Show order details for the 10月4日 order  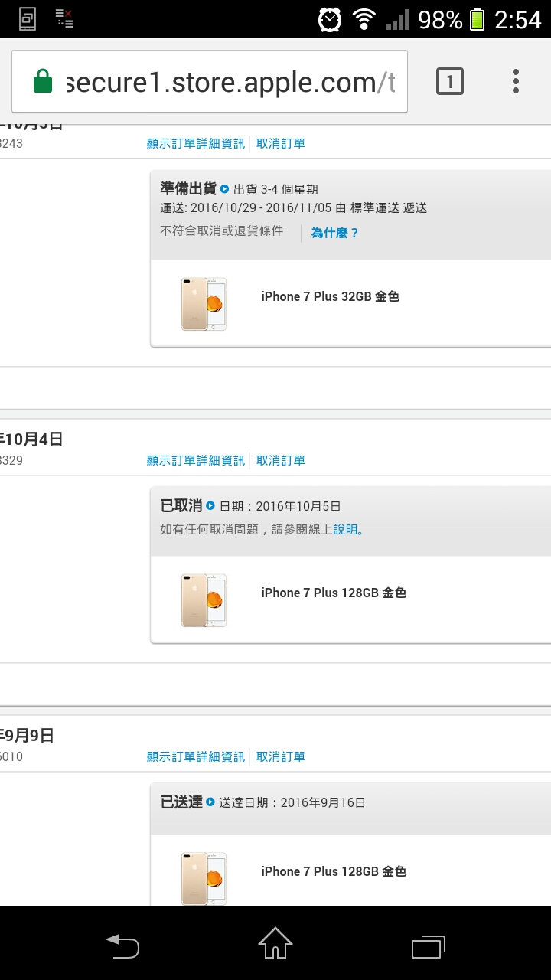196,460
